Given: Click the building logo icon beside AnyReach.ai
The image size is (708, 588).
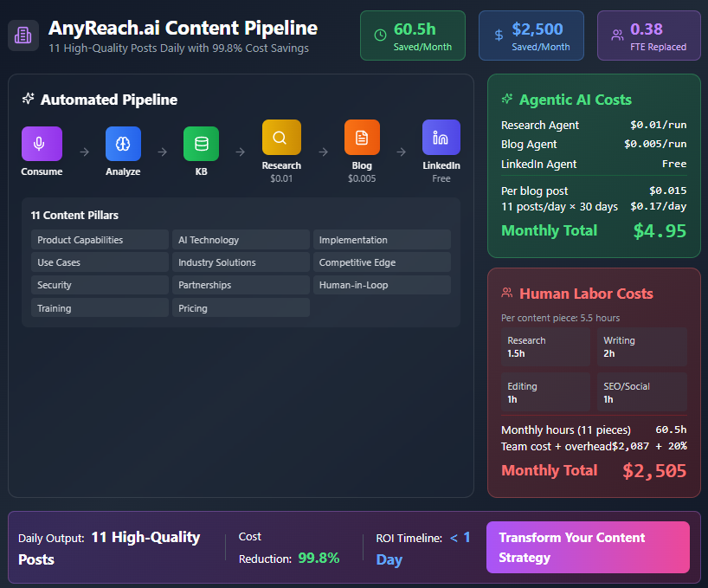Looking at the screenshot, I should 23,36.
